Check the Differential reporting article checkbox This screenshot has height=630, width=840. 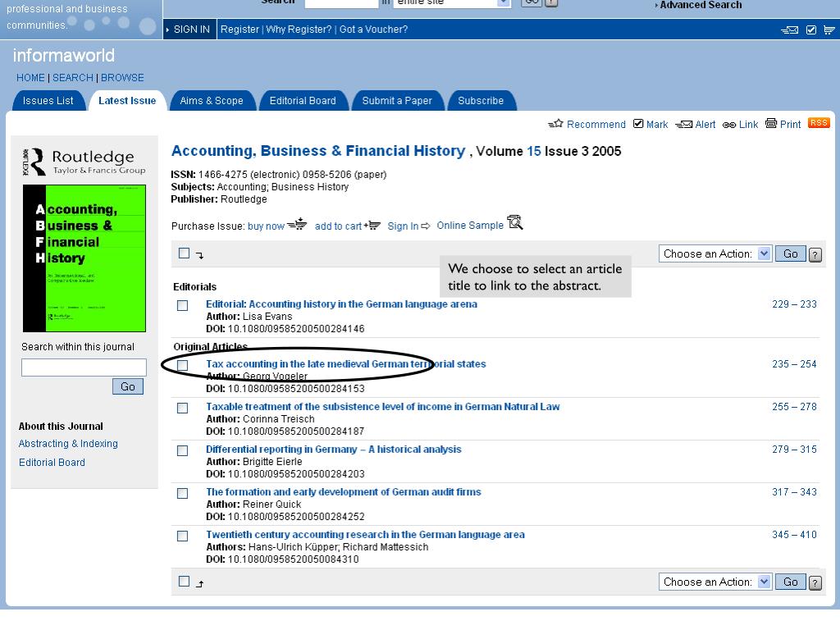pos(183,450)
